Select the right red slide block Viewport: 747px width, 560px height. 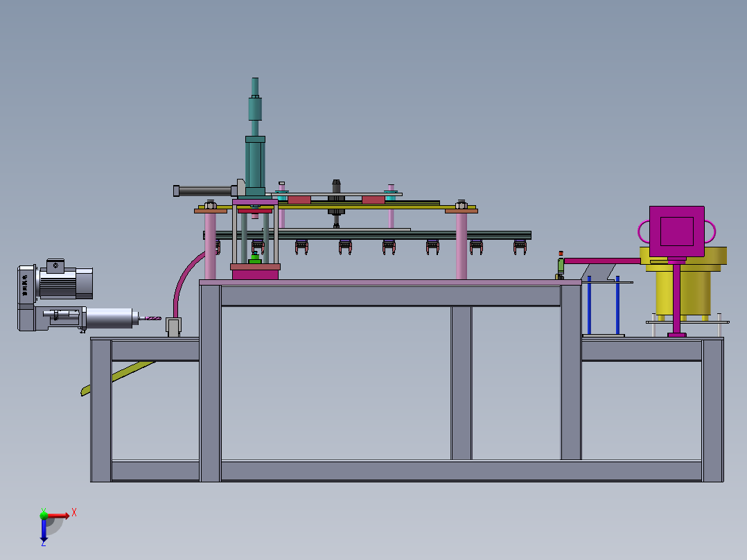(x=373, y=200)
